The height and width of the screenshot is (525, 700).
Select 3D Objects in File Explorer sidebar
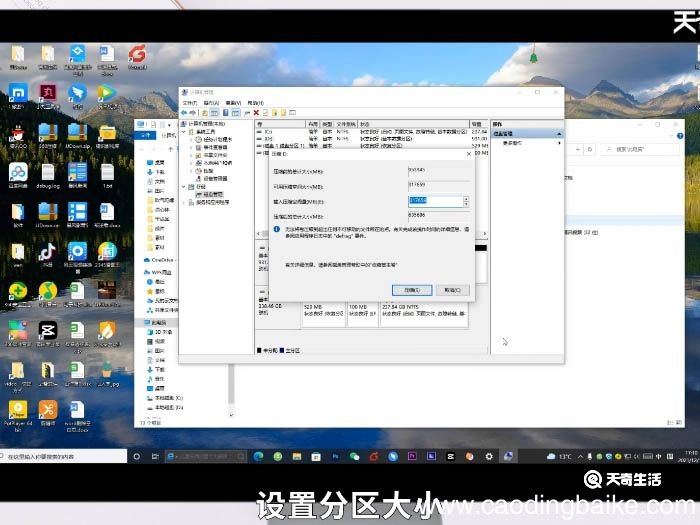click(159, 332)
